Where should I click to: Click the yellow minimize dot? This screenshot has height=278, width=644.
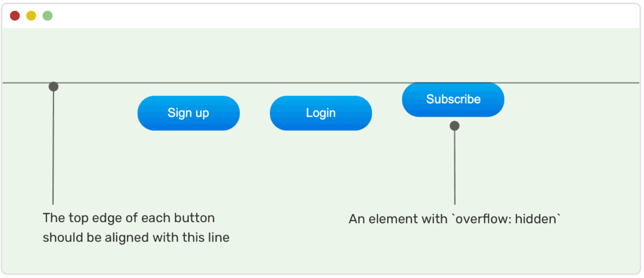click(x=31, y=16)
